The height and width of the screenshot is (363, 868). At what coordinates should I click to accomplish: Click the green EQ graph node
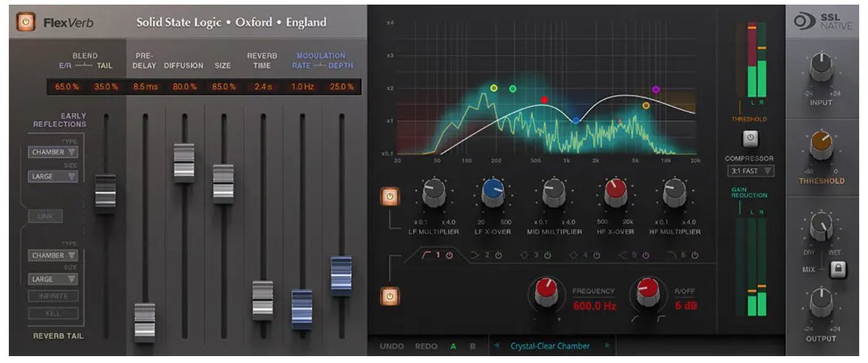(x=513, y=89)
